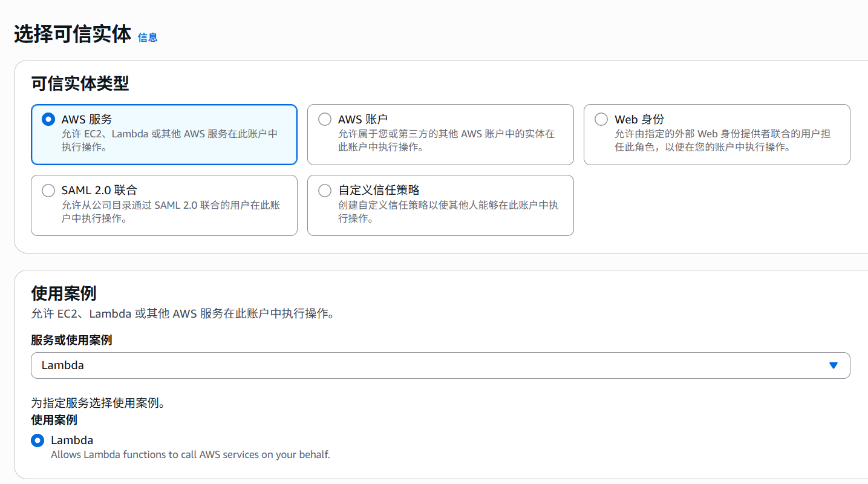Click the AWS 账户 card description text

pos(446,140)
